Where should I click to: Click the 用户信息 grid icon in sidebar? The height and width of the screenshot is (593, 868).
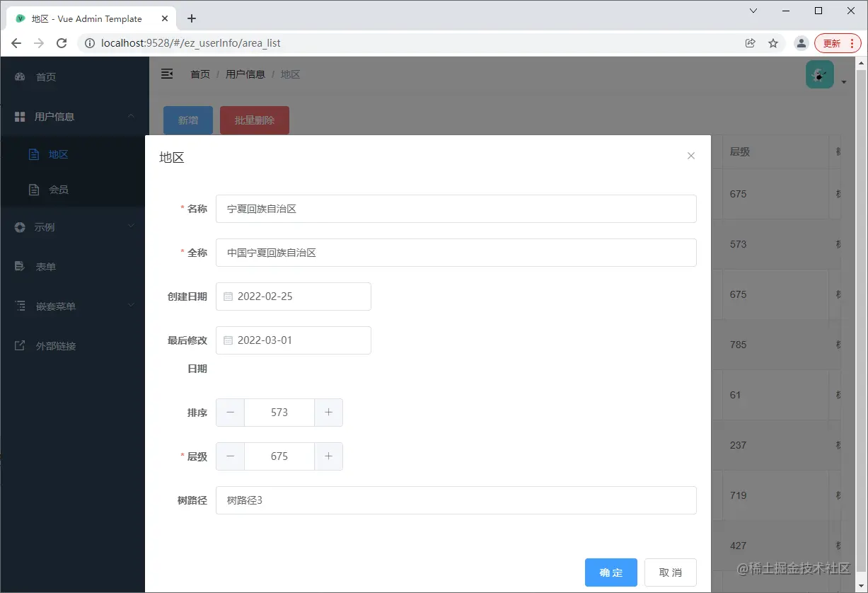[20, 116]
